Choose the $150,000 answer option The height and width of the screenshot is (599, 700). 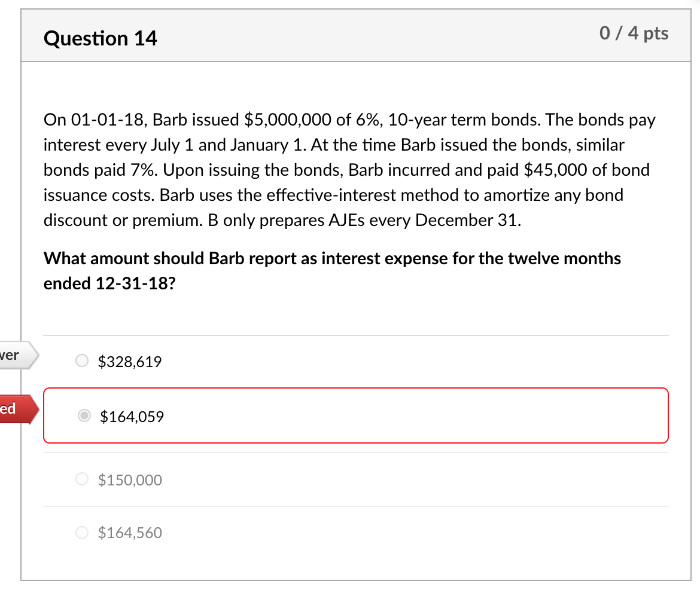pyautogui.click(x=81, y=478)
